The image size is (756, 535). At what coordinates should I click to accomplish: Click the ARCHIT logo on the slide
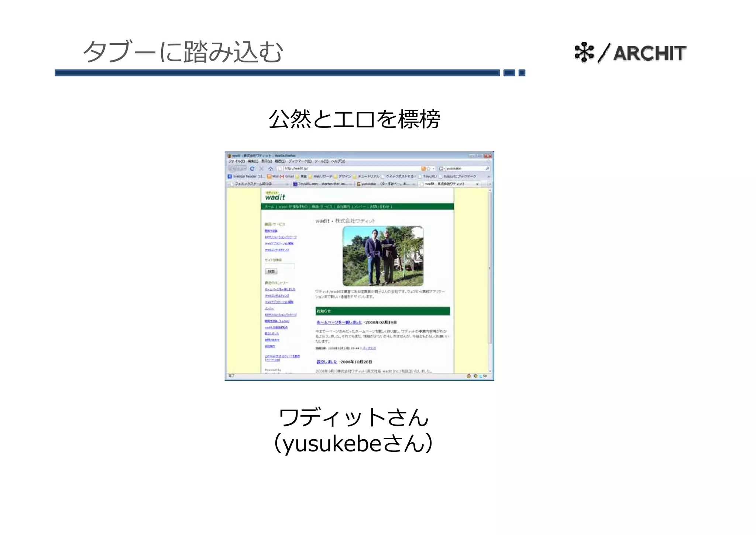[x=630, y=53]
